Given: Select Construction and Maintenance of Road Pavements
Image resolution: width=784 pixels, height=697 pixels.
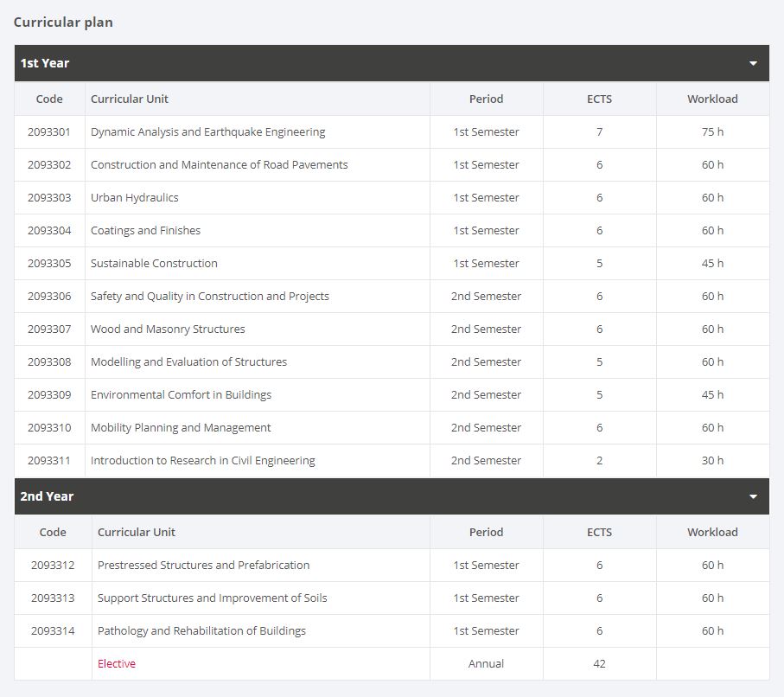Looking at the screenshot, I should click(219, 164).
